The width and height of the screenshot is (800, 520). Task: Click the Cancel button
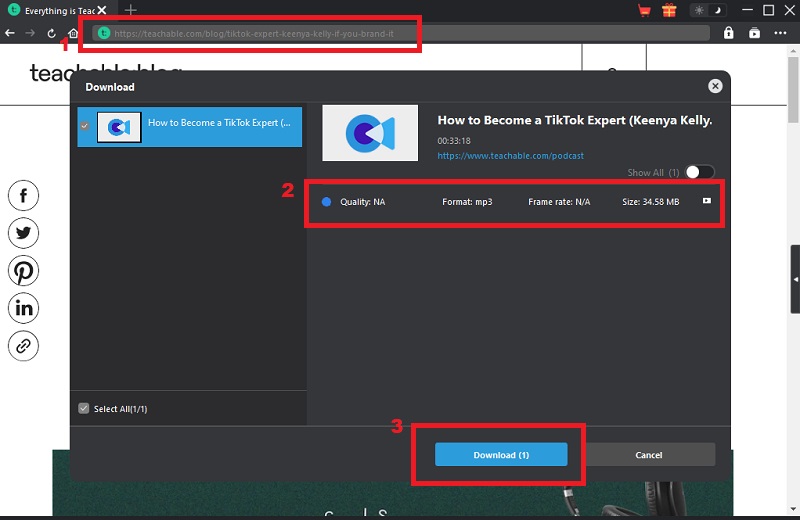click(649, 455)
